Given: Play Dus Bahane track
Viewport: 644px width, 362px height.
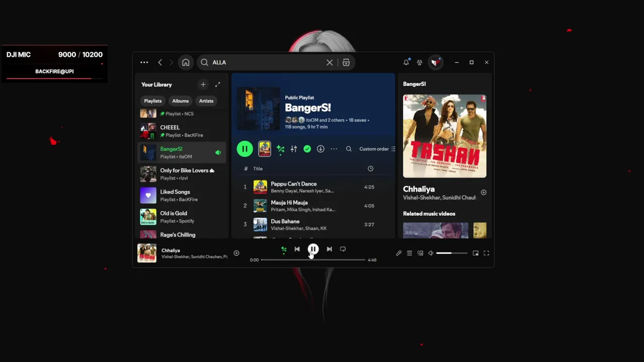Looking at the screenshot, I should tap(313, 224).
